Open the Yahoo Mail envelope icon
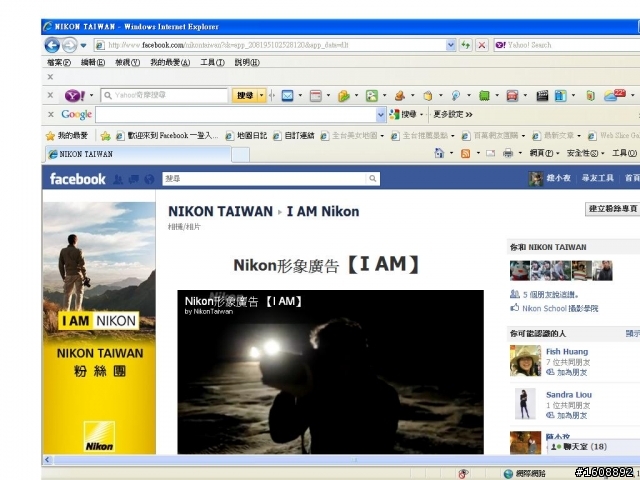640x480 pixels. pyautogui.click(x=288, y=96)
